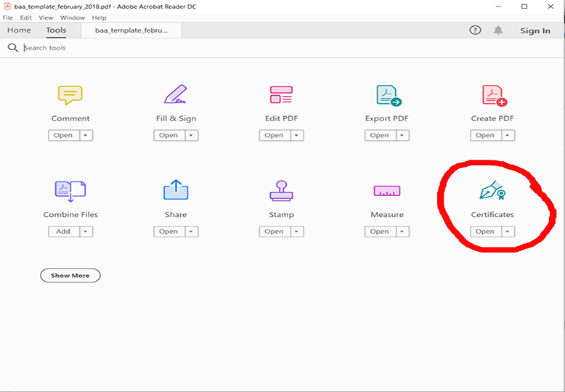
Task: Open the View menu
Action: tap(46, 17)
